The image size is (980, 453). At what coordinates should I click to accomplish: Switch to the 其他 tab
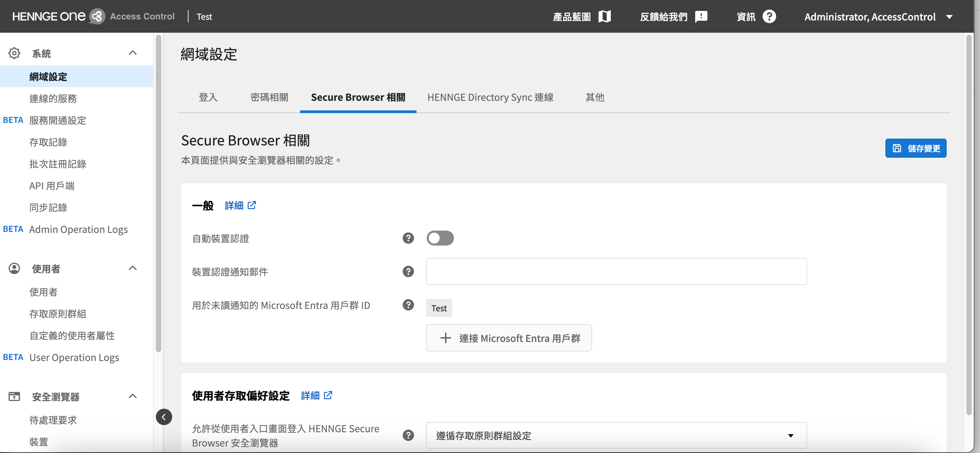594,97
